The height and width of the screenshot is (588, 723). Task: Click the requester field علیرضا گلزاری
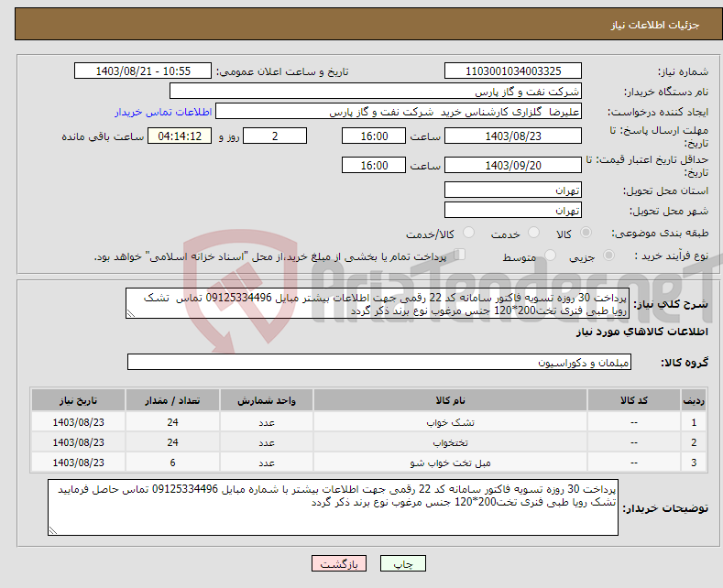click(399, 112)
